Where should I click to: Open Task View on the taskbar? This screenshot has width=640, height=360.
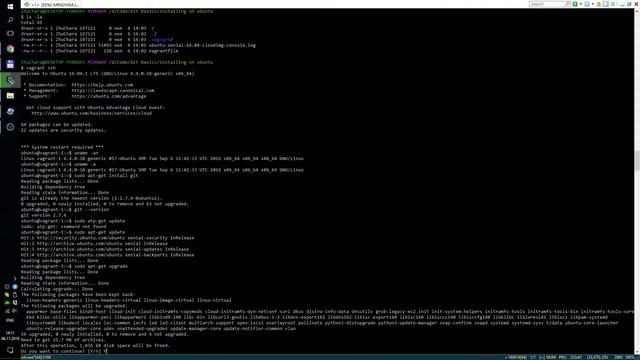coord(10,33)
